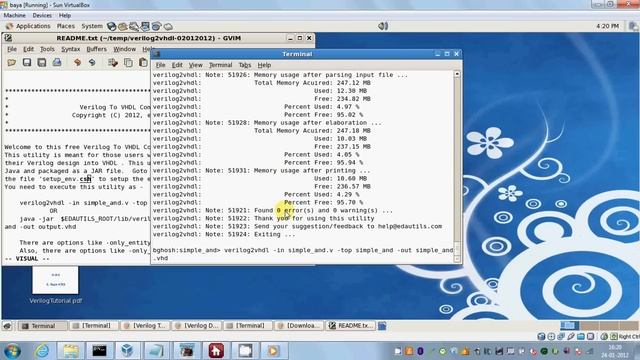Open the Machine menu in VirtualBox
Image resolution: width=640 pixels, height=360 pixels.
click(x=14, y=15)
